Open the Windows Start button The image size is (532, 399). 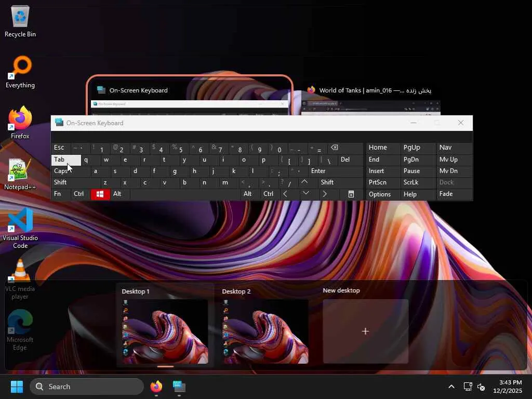pos(17,387)
